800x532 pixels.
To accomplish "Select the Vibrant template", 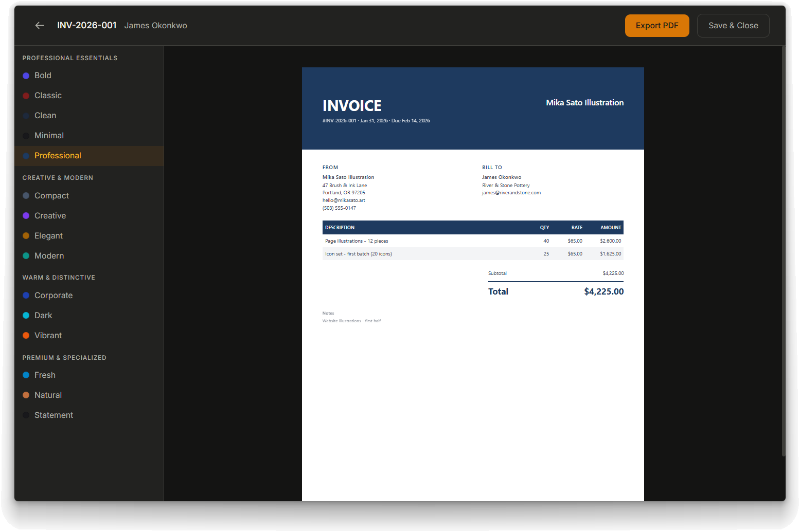I will (x=48, y=336).
